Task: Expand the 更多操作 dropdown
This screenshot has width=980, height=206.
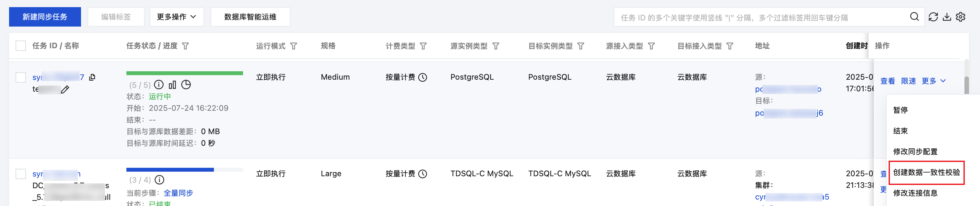Action: 177,17
